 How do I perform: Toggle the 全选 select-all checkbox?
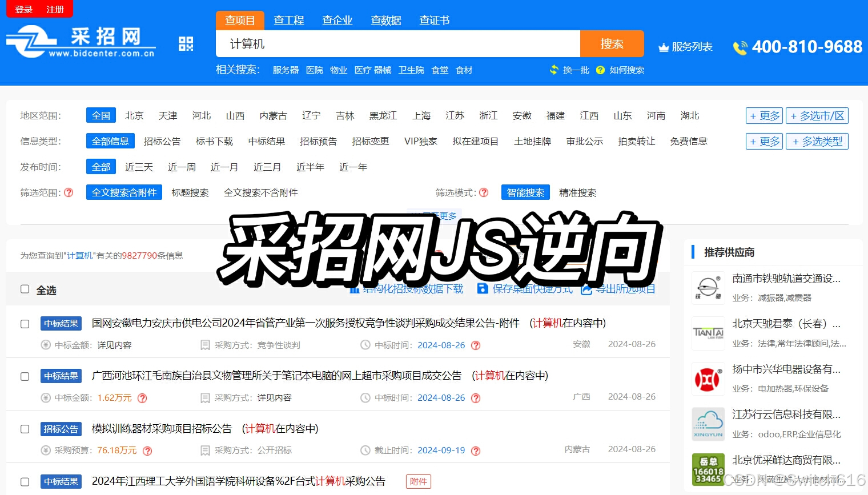(x=25, y=289)
